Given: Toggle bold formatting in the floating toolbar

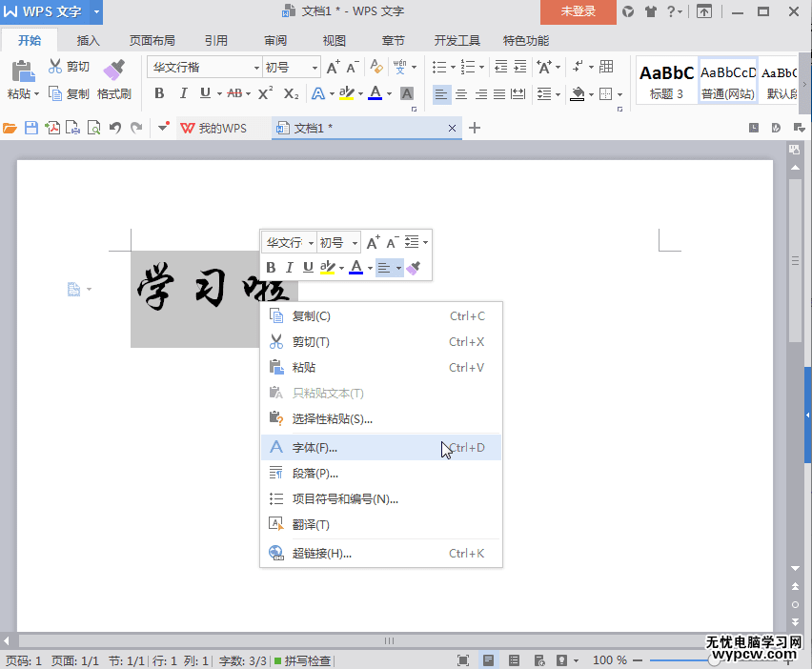Looking at the screenshot, I should click(x=272, y=267).
